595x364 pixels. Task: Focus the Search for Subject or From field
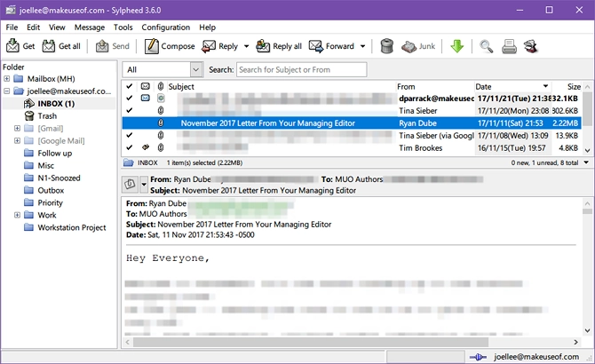click(302, 70)
